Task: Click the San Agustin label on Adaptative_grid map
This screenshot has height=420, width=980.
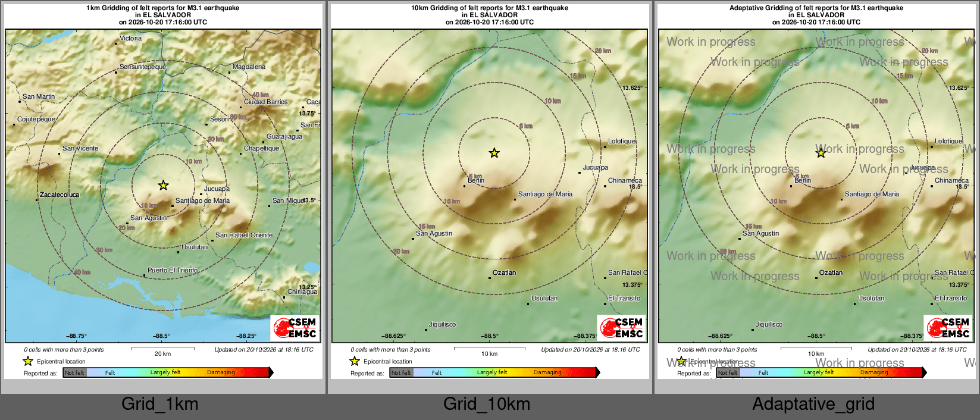Action: point(760,233)
